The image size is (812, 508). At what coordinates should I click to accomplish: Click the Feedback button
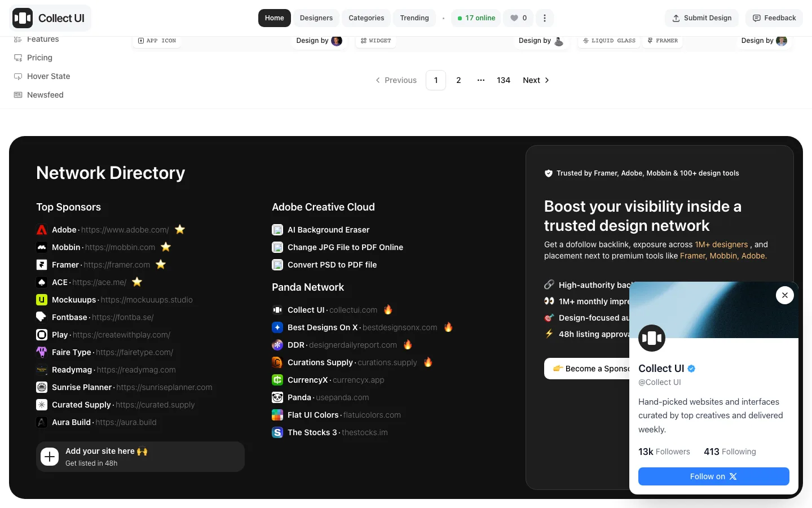tap(774, 18)
